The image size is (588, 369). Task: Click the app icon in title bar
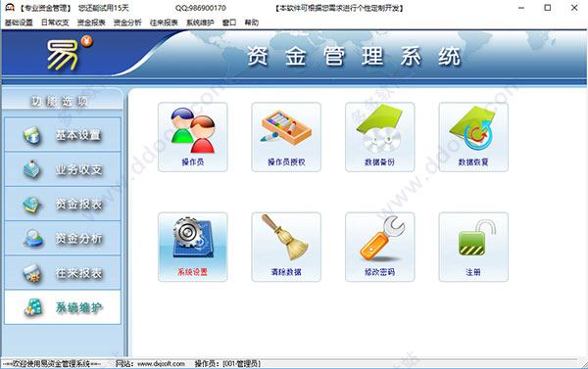click(x=10, y=8)
